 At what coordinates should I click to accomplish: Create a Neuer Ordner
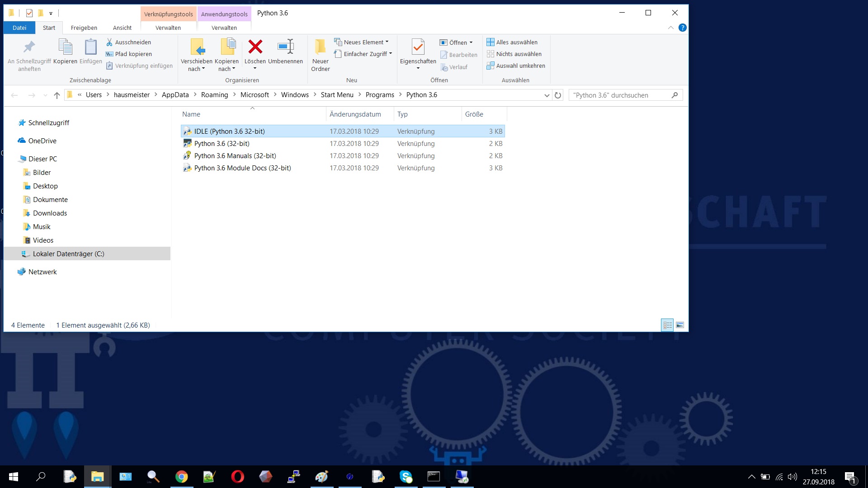pos(321,55)
